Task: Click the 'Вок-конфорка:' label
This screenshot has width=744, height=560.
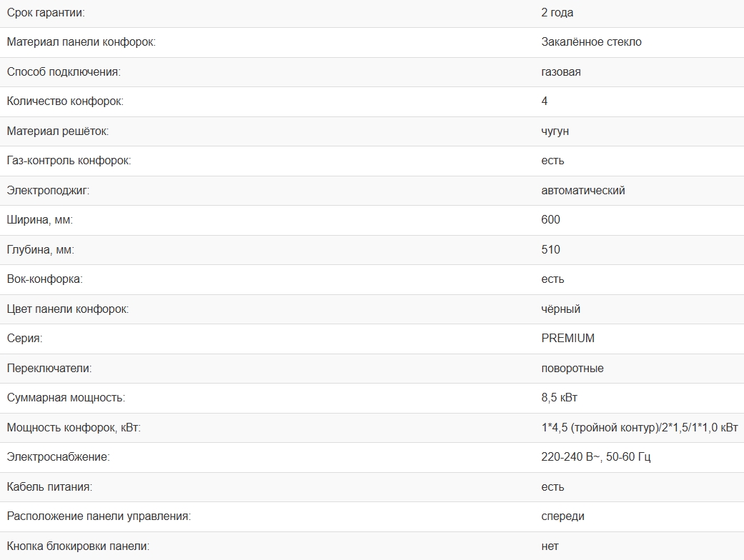Action: coord(44,279)
